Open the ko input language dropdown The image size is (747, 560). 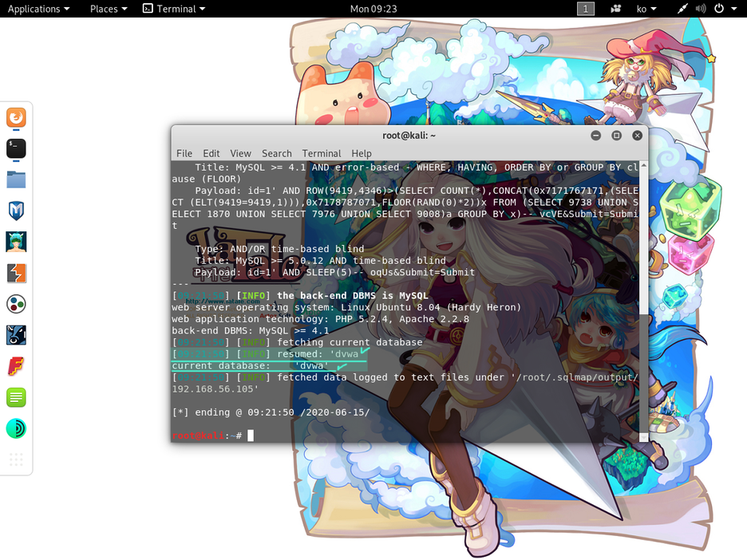[646, 9]
